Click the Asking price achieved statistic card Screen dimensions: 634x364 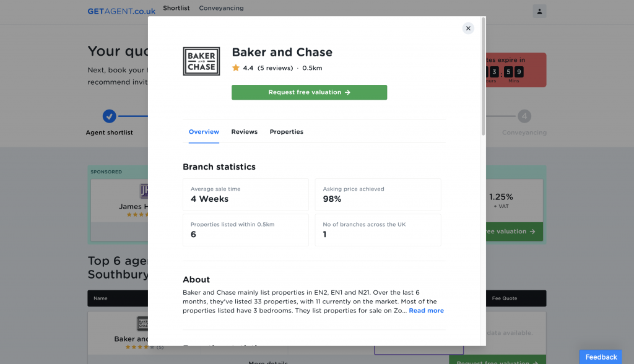(378, 194)
